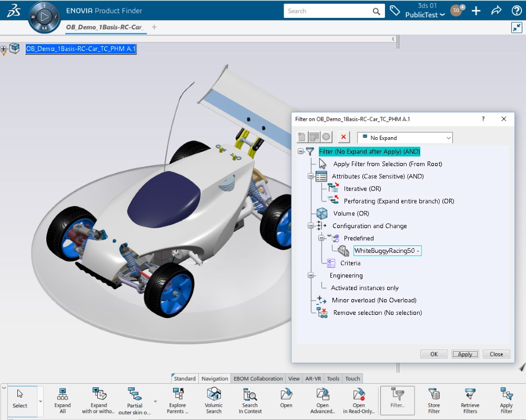
Task: Click Expand All in the toolbar
Action: pyautogui.click(x=63, y=401)
